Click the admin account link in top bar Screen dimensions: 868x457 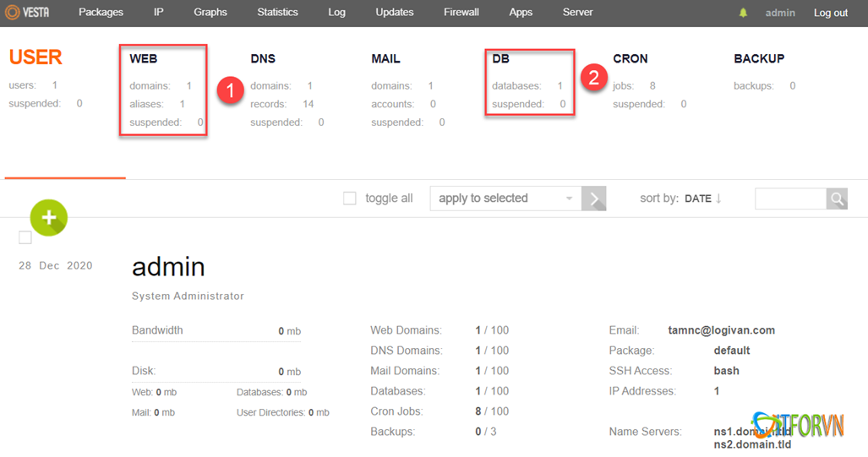(780, 13)
